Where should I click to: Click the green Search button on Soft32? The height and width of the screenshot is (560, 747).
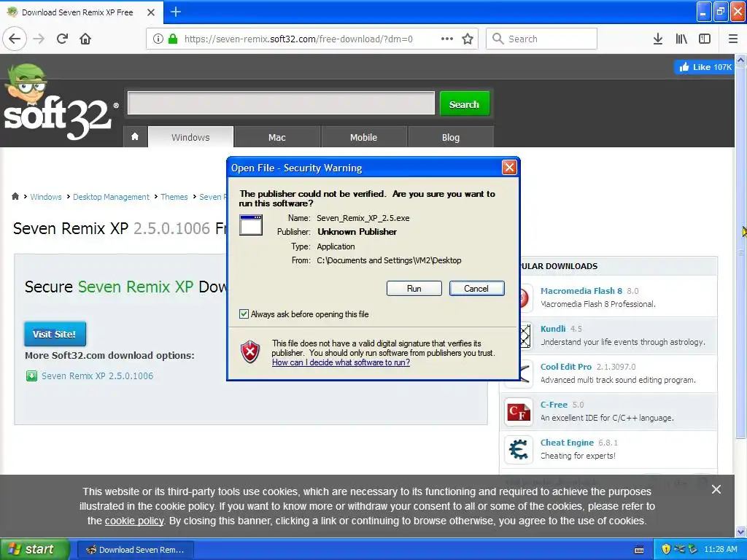pos(464,104)
